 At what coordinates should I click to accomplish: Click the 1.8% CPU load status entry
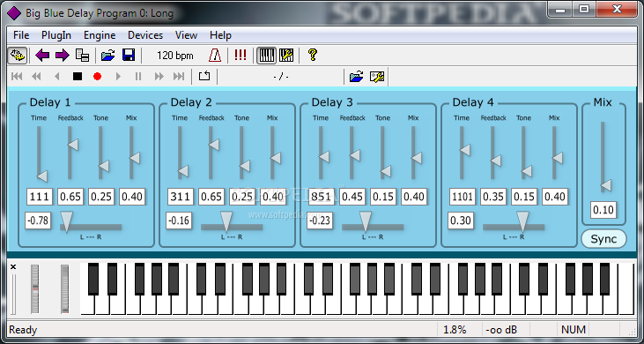(455, 330)
